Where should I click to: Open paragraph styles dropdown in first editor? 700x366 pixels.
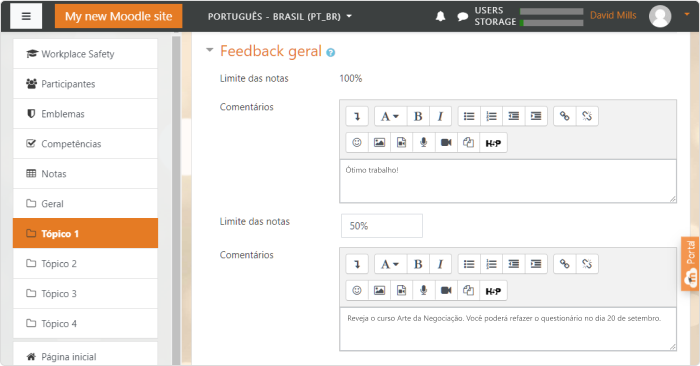(x=390, y=116)
